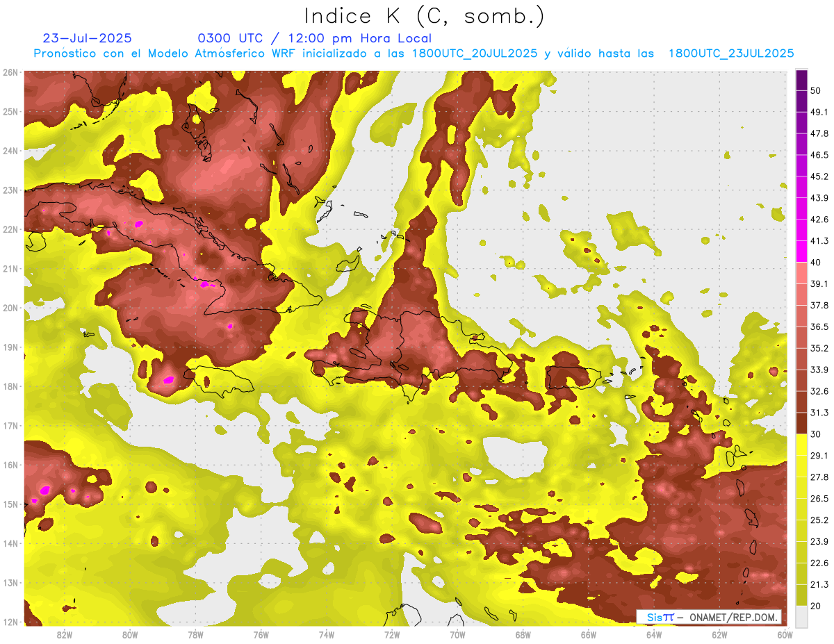Screen dimensions: 834x644
Task: Click the colorbar value "26.5"
Action: point(819,499)
